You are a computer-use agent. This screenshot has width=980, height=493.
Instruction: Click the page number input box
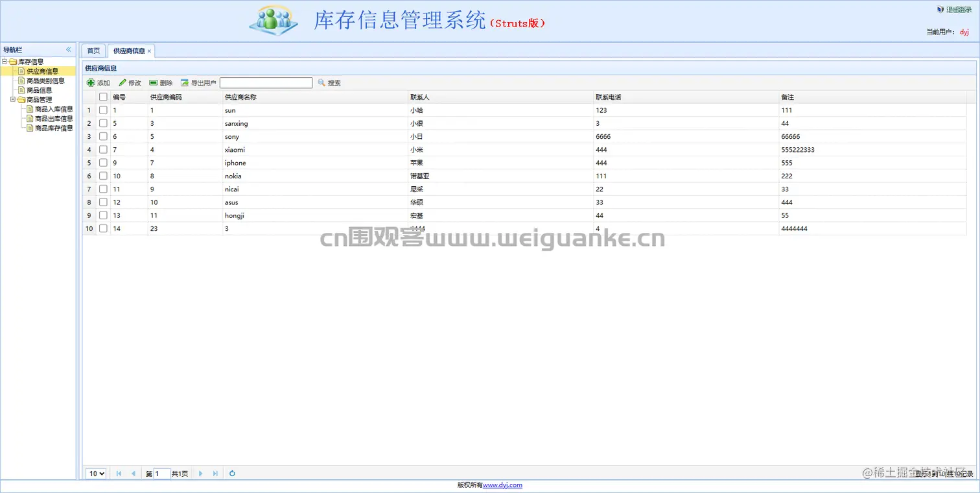pyautogui.click(x=162, y=474)
